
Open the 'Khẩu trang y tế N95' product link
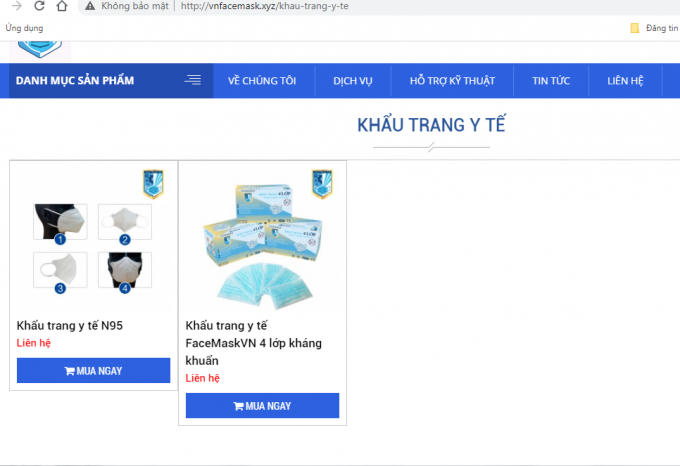click(70, 325)
